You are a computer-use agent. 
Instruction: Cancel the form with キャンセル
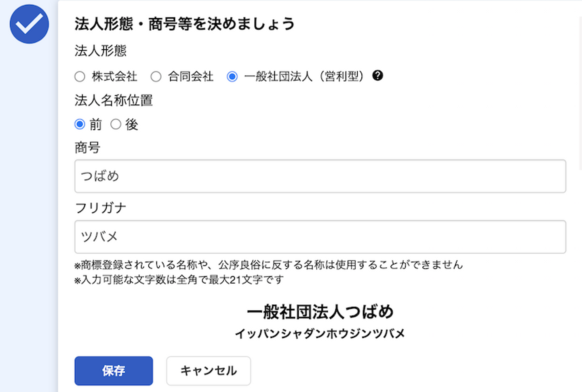[208, 371]
